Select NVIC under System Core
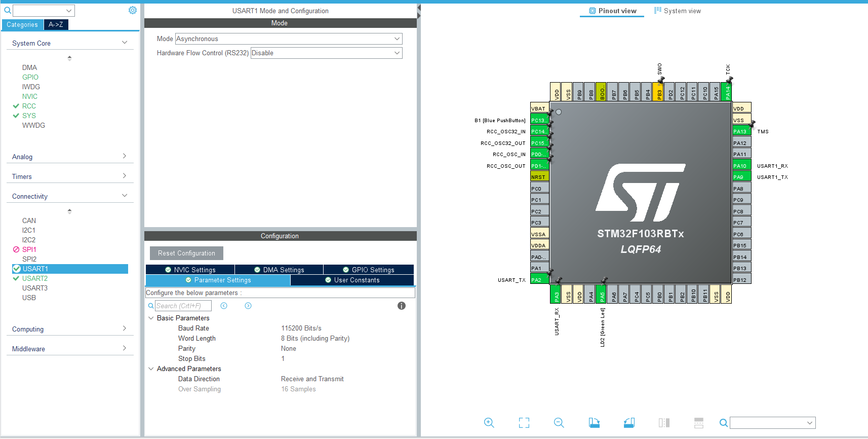The image size is (868, 439). click(30, 96)
